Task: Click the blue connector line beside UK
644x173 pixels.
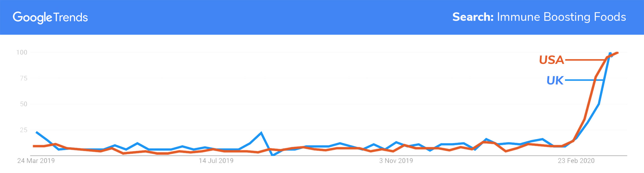Action: [x=584, y=80]
